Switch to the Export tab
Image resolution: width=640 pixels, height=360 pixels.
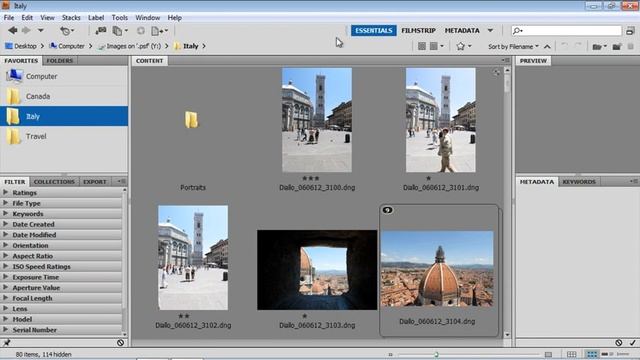(95, 182)
